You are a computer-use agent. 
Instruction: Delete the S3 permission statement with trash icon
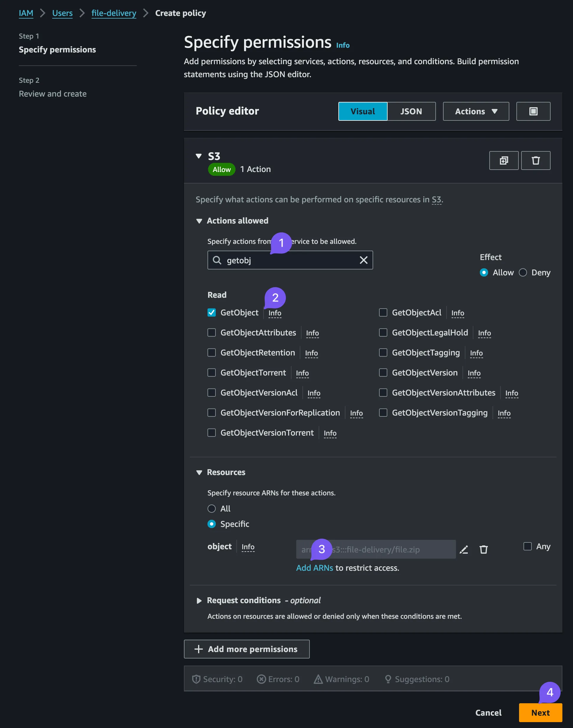click(536, 161)
